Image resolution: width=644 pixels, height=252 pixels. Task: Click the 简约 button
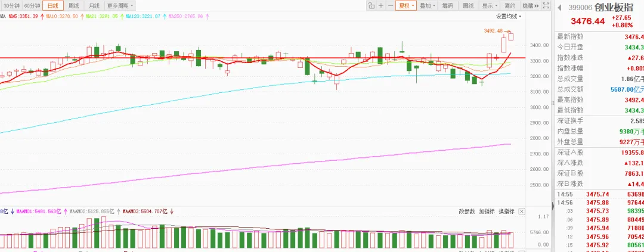click(x=510, y=6)
